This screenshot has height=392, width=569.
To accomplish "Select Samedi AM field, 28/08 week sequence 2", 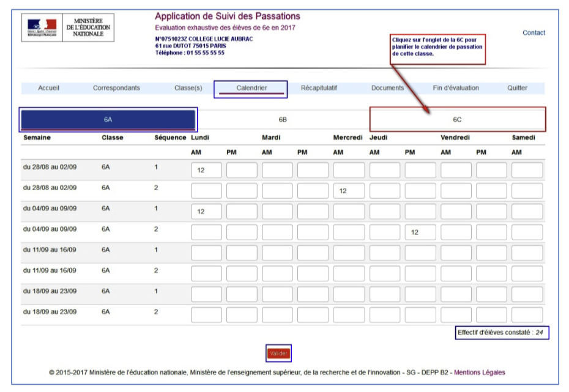I will (527, 191).
